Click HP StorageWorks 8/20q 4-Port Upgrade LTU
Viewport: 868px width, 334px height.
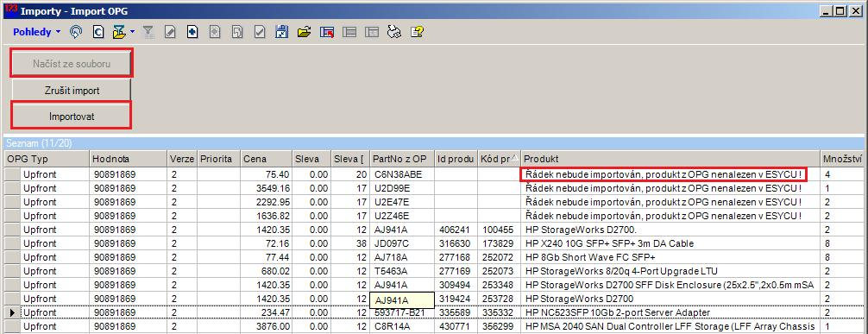click(x=670, y=271)
